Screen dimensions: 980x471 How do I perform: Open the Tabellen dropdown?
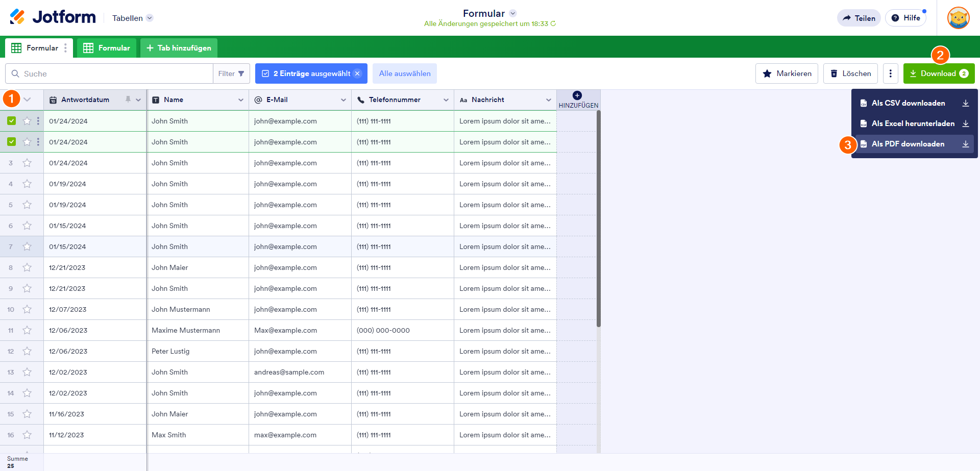point(132,18)
